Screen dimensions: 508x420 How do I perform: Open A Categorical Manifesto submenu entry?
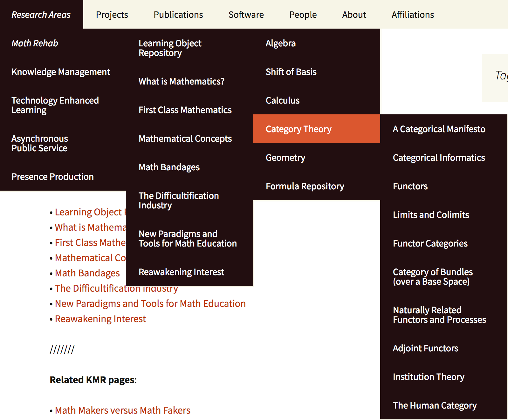pos(439,129)
